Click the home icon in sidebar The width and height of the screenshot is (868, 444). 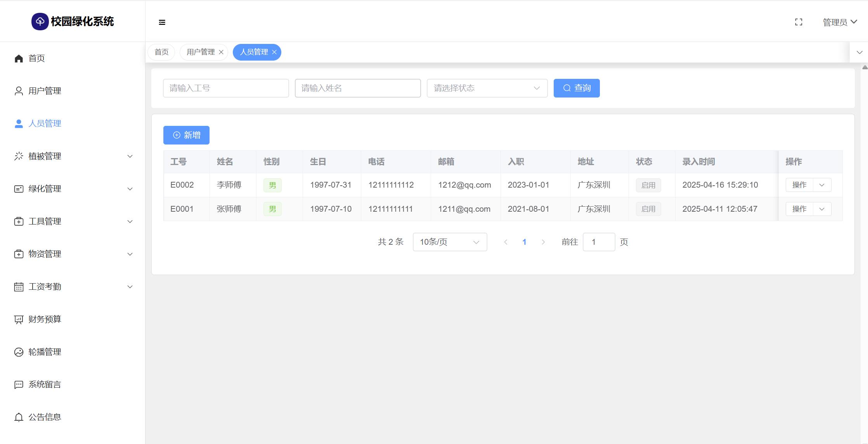(19, 58)
